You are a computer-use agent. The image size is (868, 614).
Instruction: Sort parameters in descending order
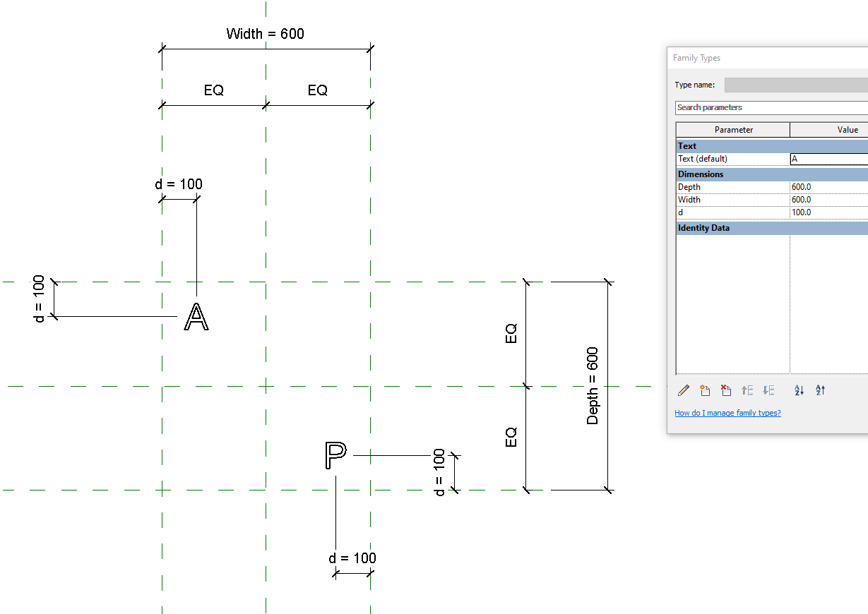[820, 390]
